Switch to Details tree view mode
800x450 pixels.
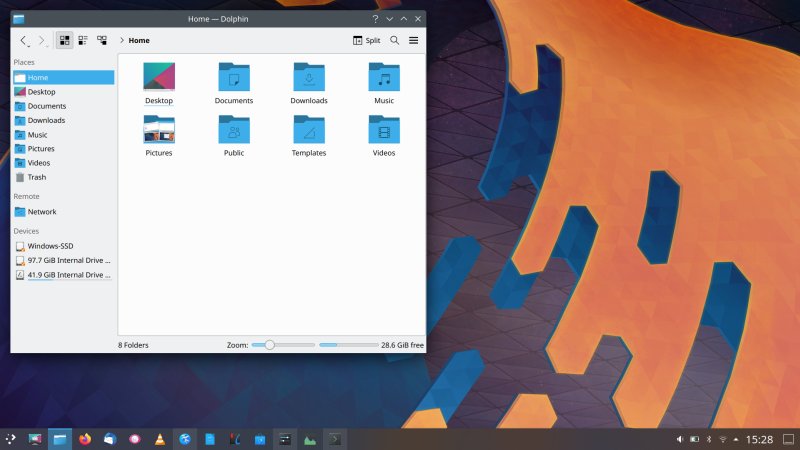[x=102, y=40]
